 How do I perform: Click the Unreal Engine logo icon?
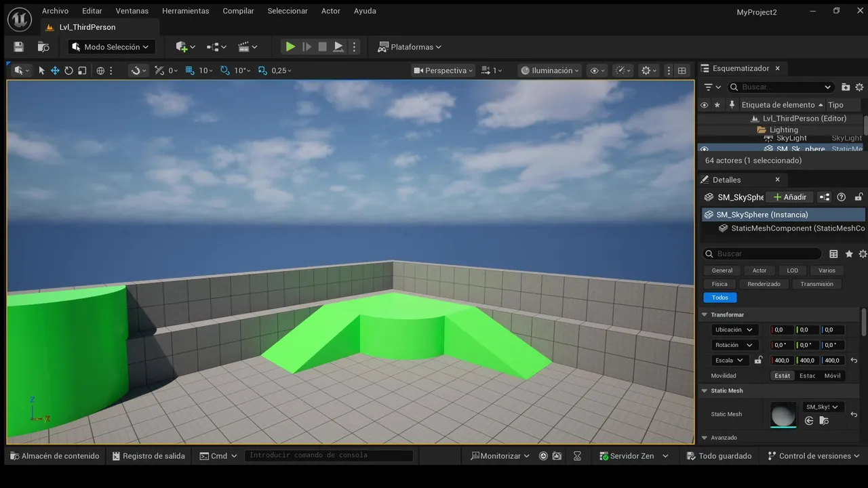pos(19,19)
